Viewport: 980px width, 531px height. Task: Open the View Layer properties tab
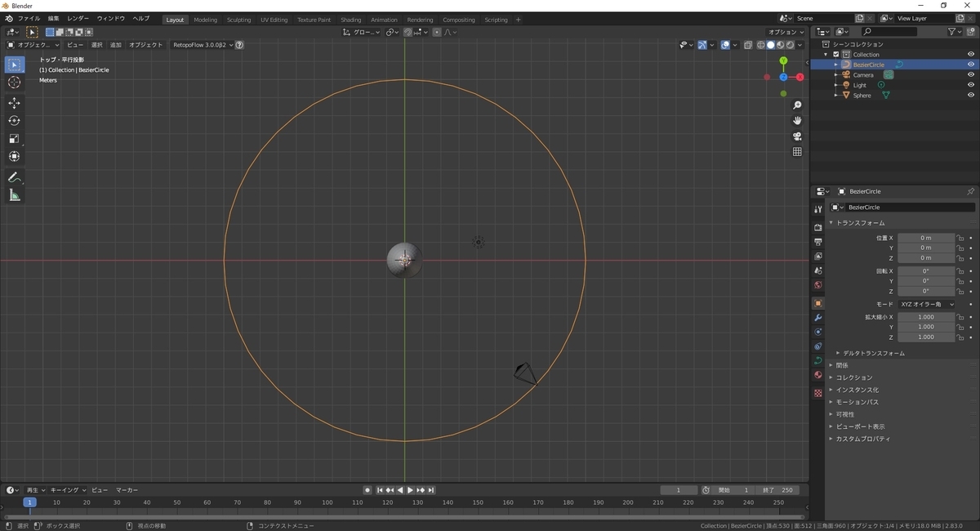coord(818,257)
